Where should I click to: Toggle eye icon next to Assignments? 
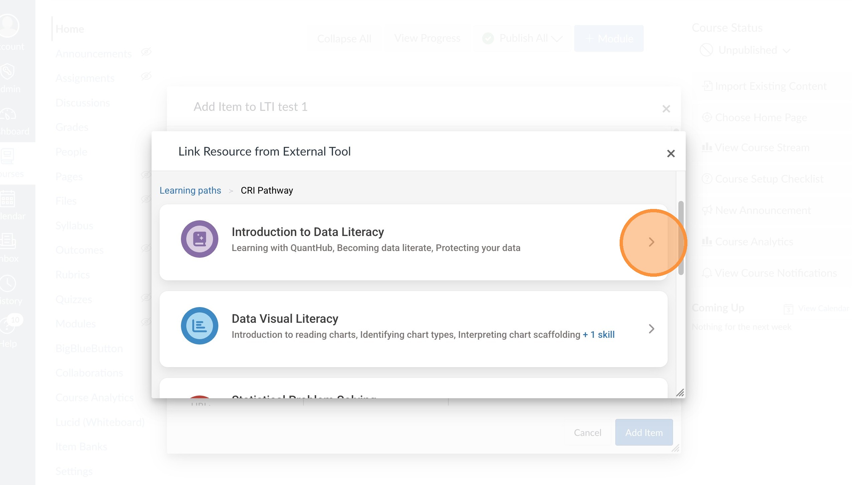[146, 76]
